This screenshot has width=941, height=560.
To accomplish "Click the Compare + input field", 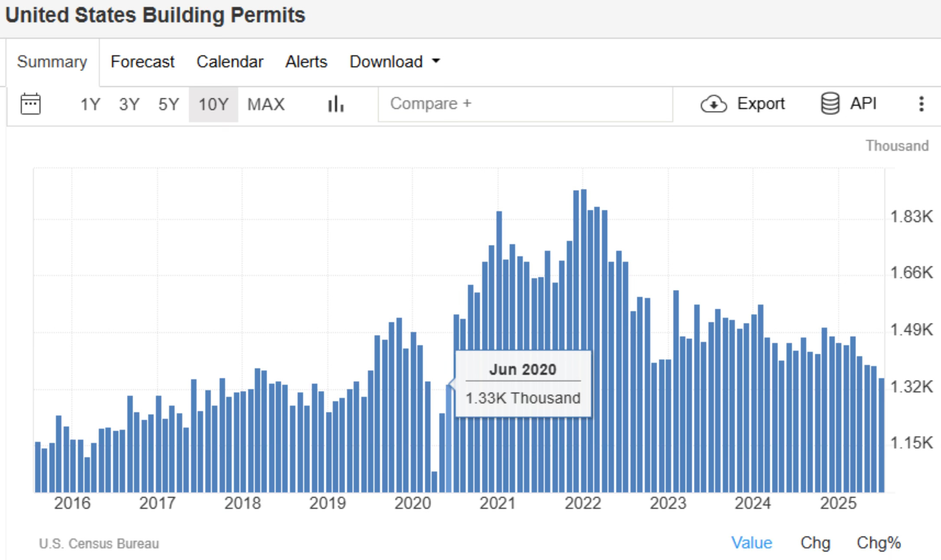I will point(525,104).
